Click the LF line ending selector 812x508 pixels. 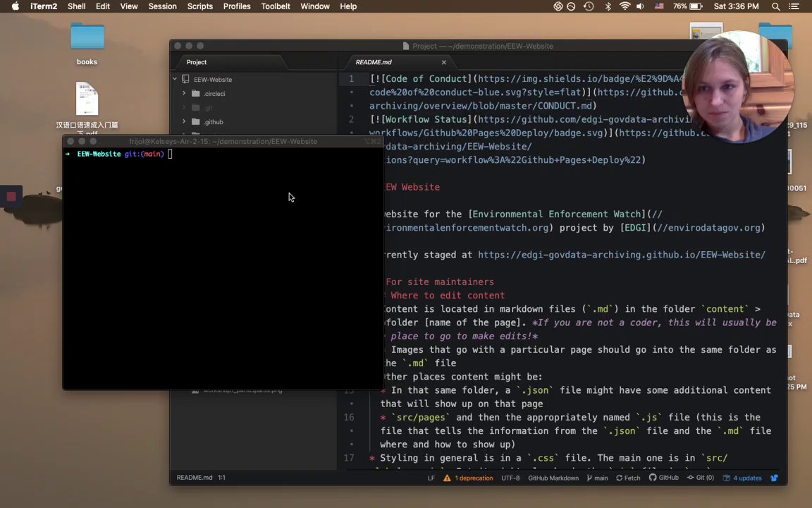coord(431,478)
